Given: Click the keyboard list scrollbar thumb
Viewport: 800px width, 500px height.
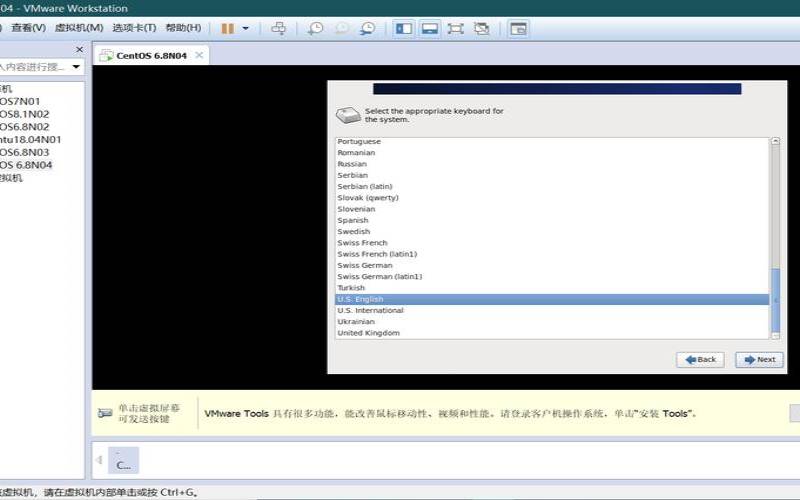Looking at the screenshot, I should pos(776,300).
